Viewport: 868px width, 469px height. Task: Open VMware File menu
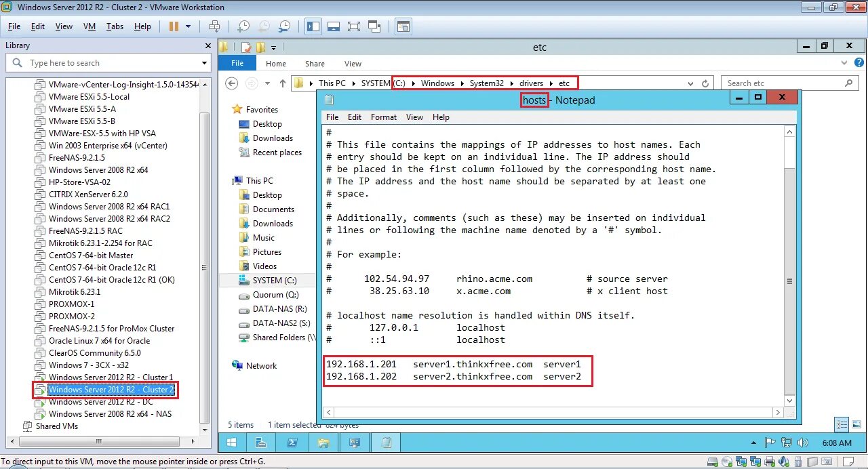(14, 26)
